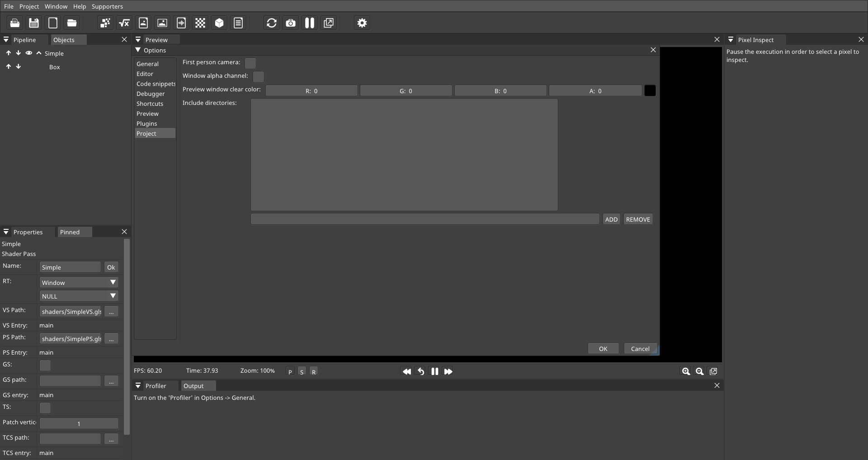Switch to the Pinned tab
Image resolution: width=868 pixels, height=460 pixels.
point(71,232)
